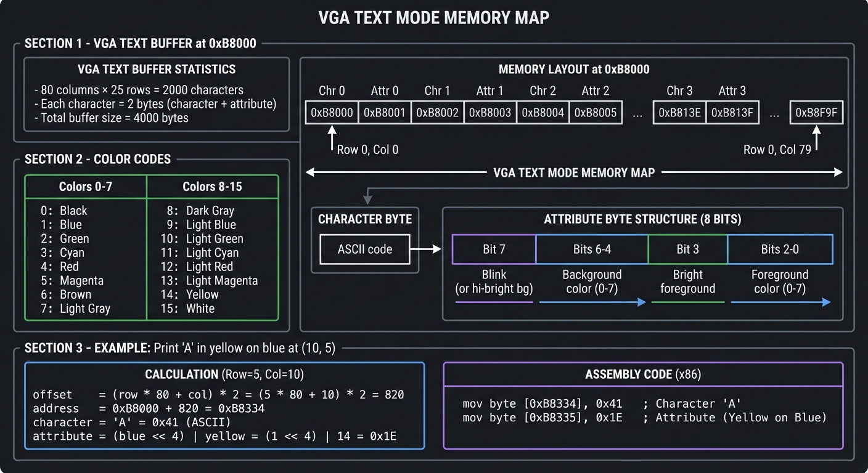Select the 14: Yellow color entry
Screen dimensions: 868x473
pyautogui.click(x=197, y=294)
